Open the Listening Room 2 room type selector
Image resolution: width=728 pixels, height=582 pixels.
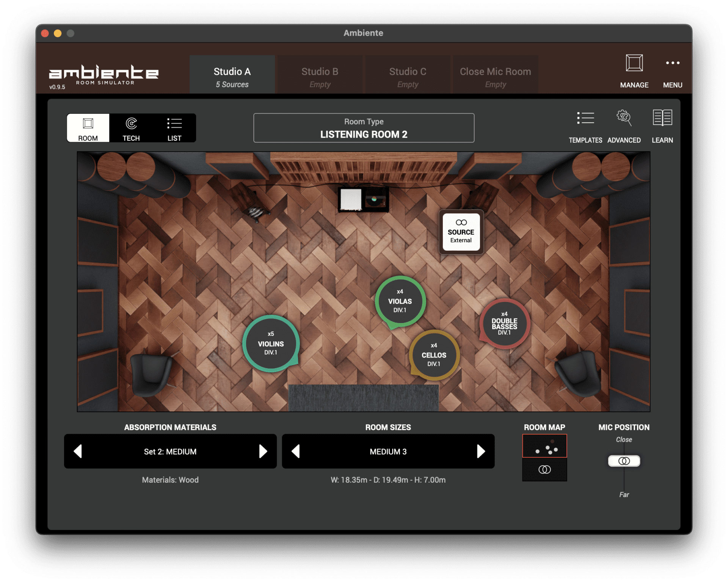pyautogui.click(x=364, y=128)
